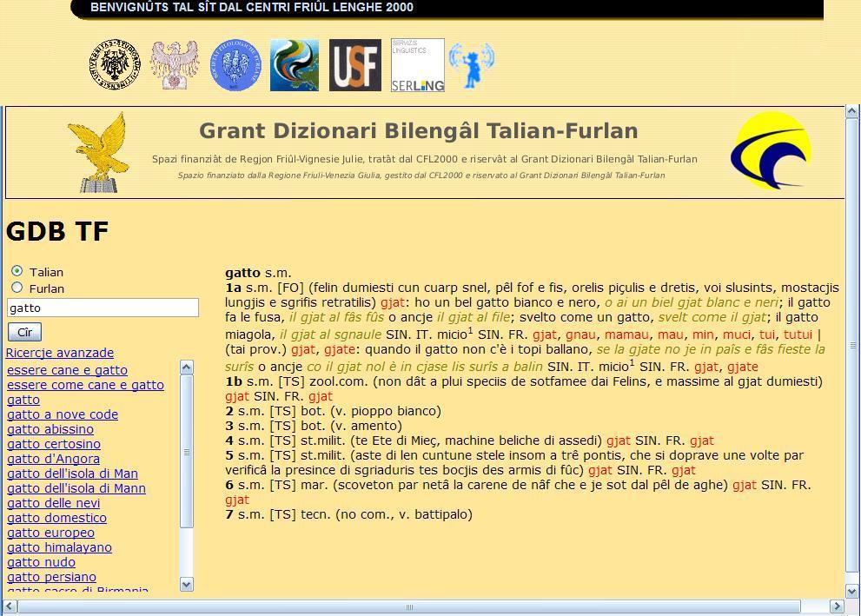Image resolution: width=861 pixels, height=616 pixels.
Task: Click the bold gatto headword in definition
Action: click(242, 273)
